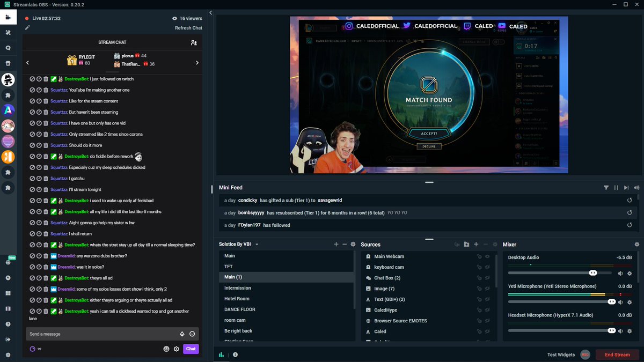Viewport: 644px width, 362px height.
Task: Add a new scene with plus icon
Action: coord(336,245)
